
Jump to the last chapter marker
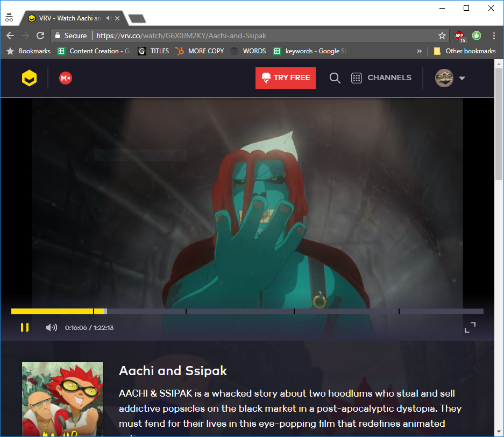[x=399, y=311]
